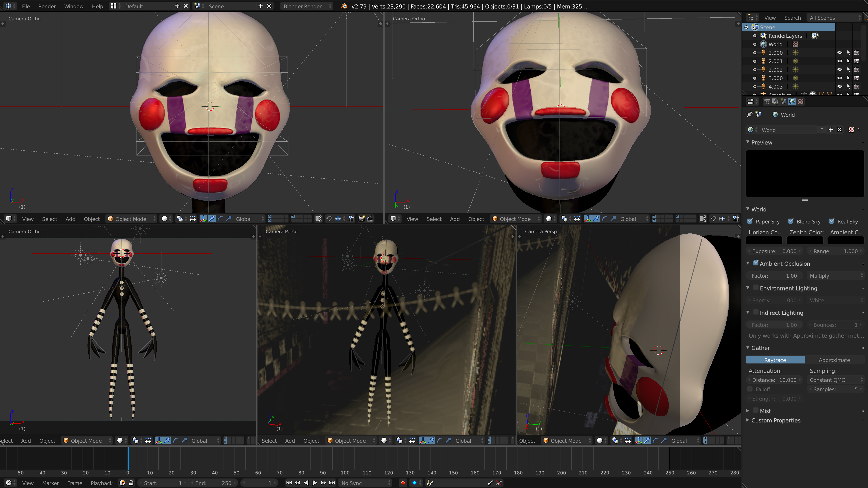Screen dimensions: 868x488
Task: Open the No Sync playback dropdown
Action: 365,483
